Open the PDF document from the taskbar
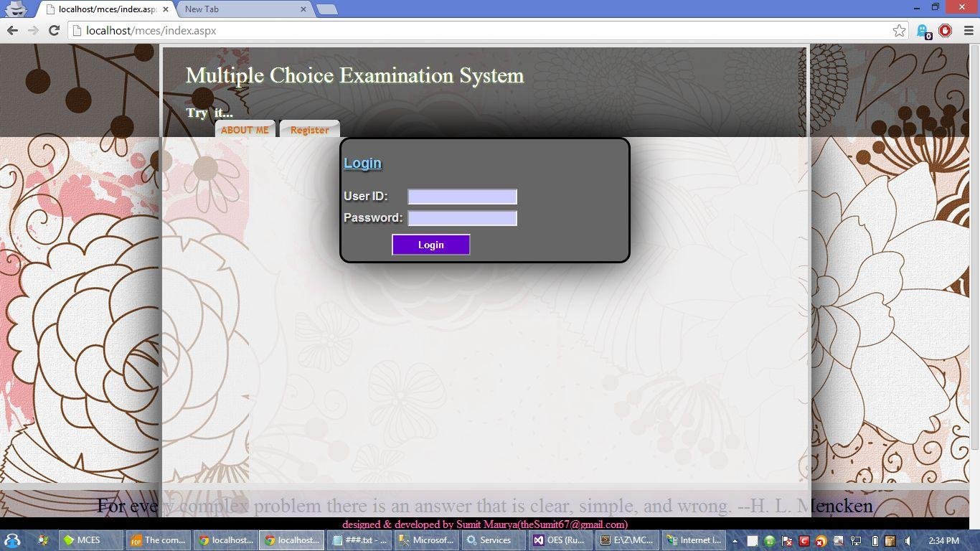Screen dimensions: 980x551 (159, 540)
